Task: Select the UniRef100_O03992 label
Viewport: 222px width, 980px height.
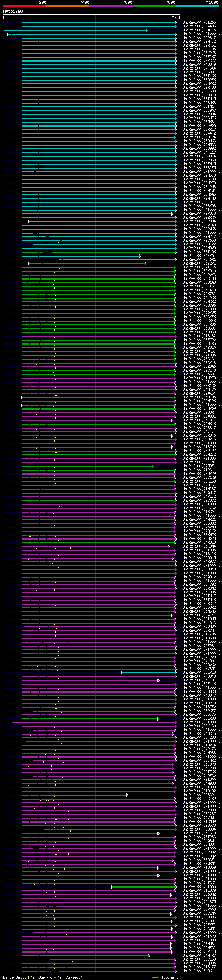Action: (199, 149)
